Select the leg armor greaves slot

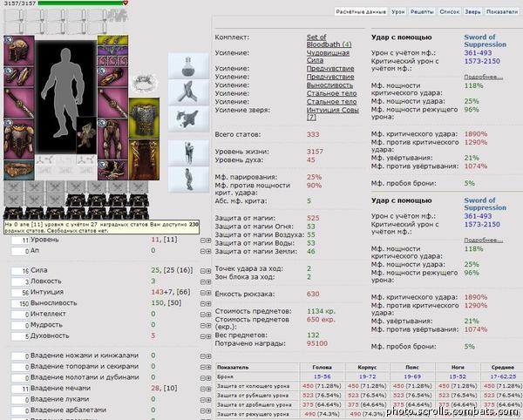tap(112, 139)
